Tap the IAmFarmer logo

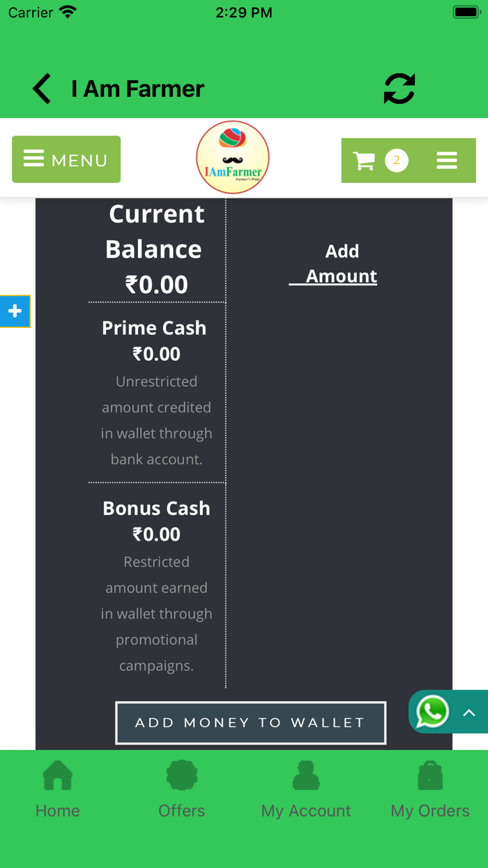[233, 157]
